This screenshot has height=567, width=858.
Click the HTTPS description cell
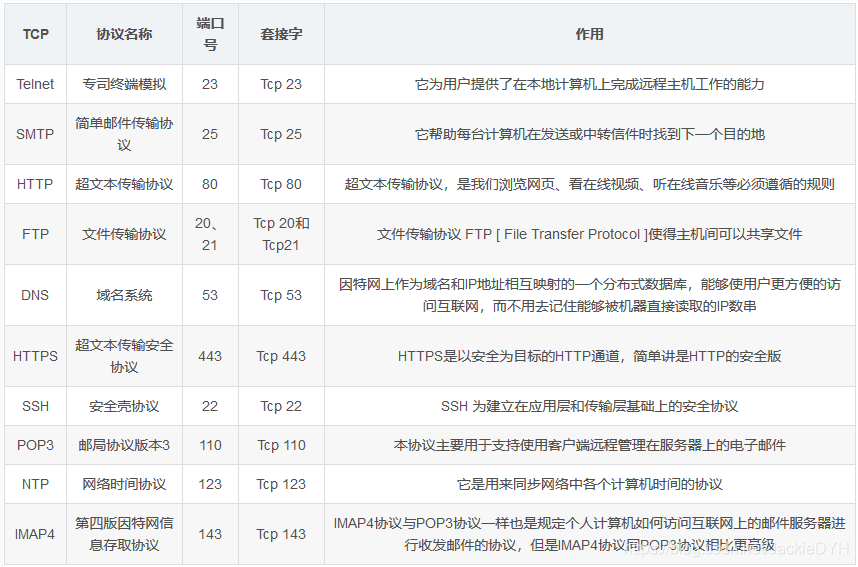589,356
